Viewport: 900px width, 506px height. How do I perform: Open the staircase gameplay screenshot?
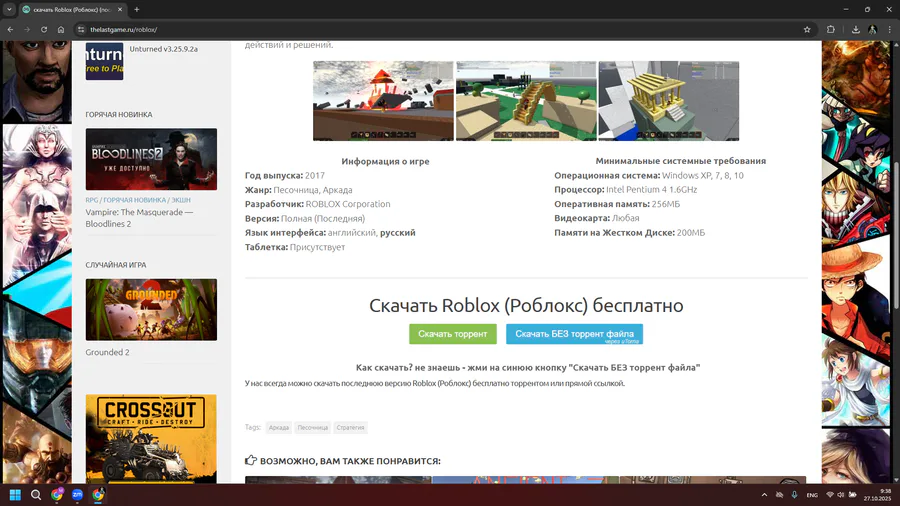point(526,101)
